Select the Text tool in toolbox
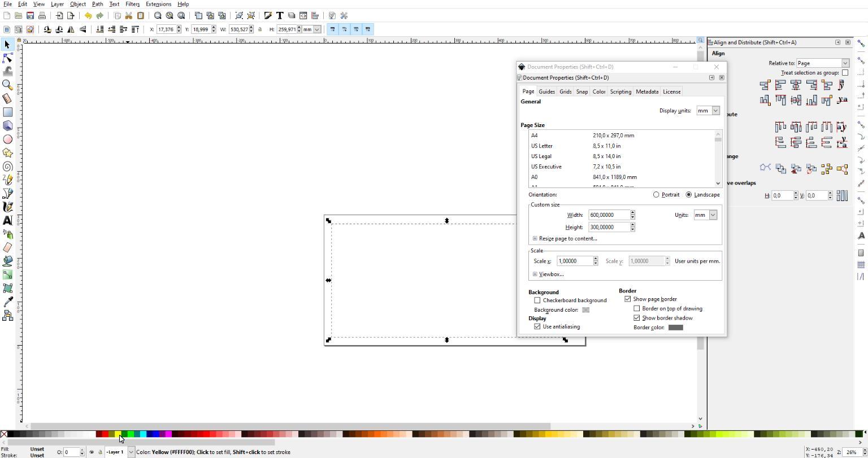868x458 pixels. pyautogui.click(x=7, y=220)
